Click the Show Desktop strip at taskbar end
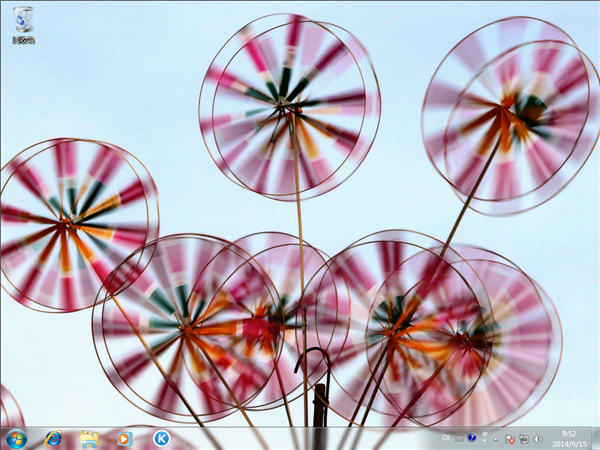This screenshot has width=600, height=450. [596, 438]
